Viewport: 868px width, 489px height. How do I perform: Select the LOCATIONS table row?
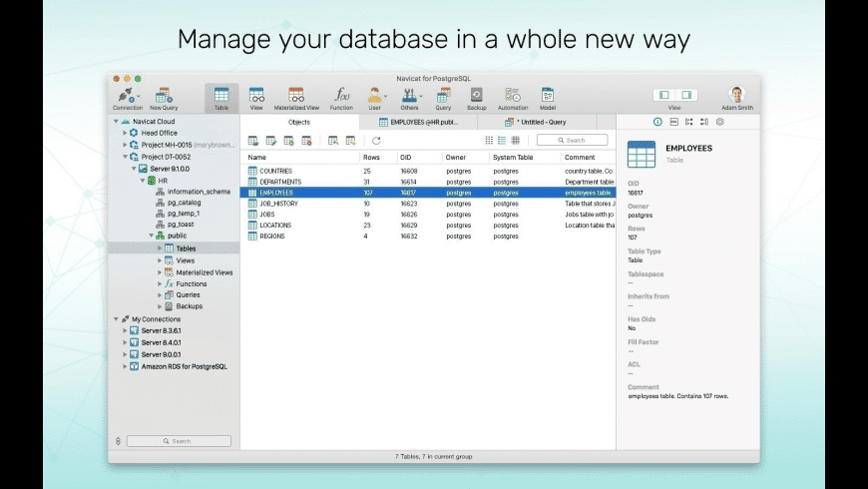coord(428,225)
